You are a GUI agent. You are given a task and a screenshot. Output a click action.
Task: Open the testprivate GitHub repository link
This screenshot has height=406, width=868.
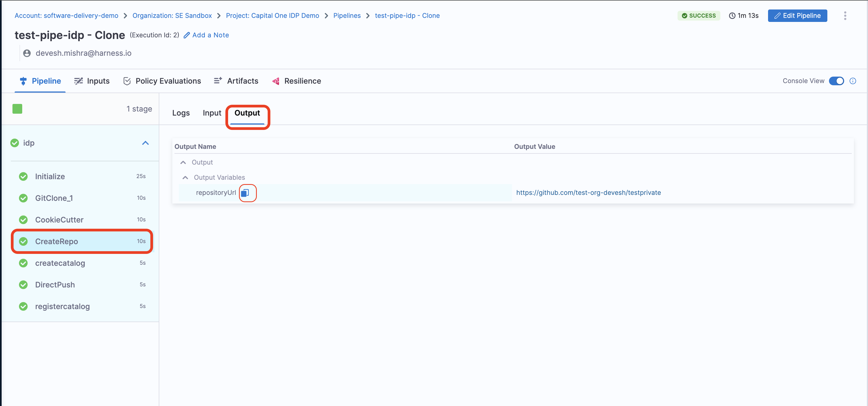(588, 192)
